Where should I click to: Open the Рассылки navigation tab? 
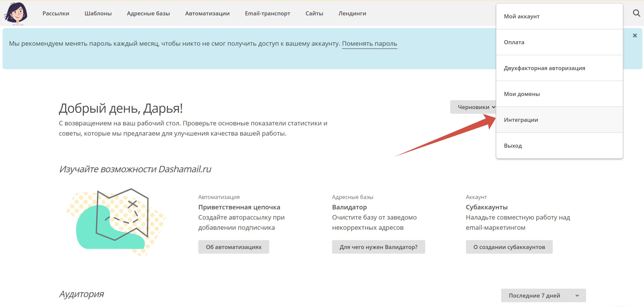point(56,14)
